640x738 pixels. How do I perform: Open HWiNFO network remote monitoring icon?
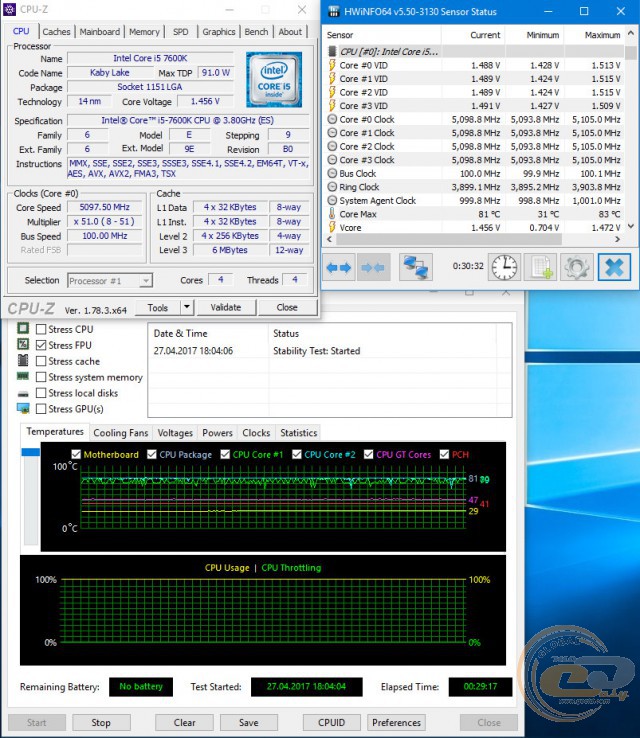[416, 267]
